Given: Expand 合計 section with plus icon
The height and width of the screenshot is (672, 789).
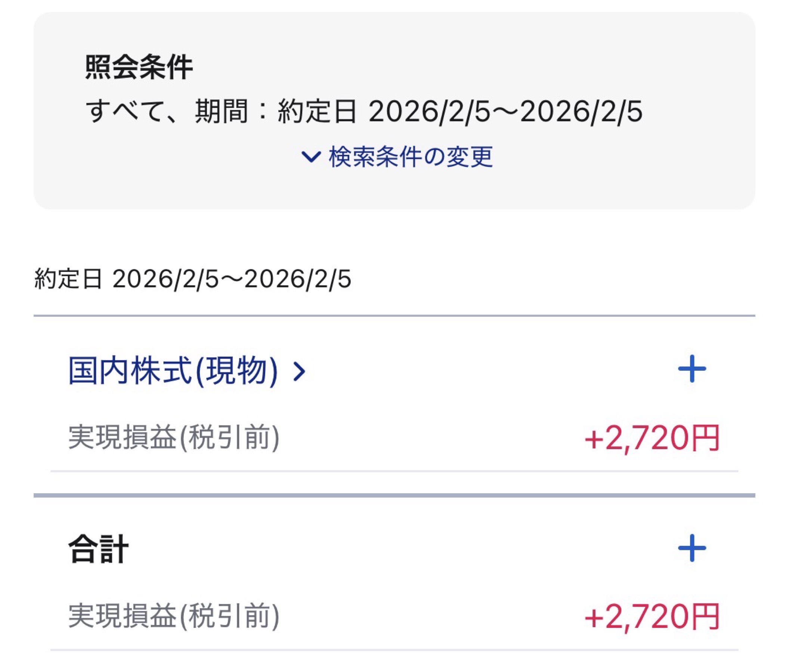Looking at the screenshot, I should pos(692,548).
